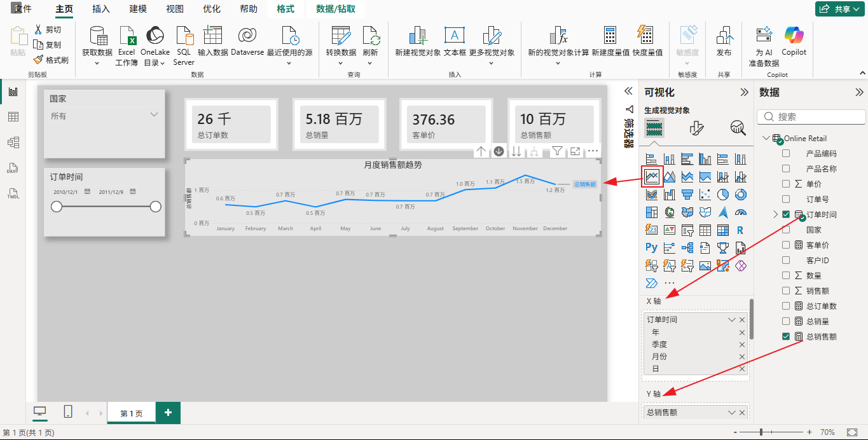
Task: Click the search box in 数据 pane
Action: [811, 117]
